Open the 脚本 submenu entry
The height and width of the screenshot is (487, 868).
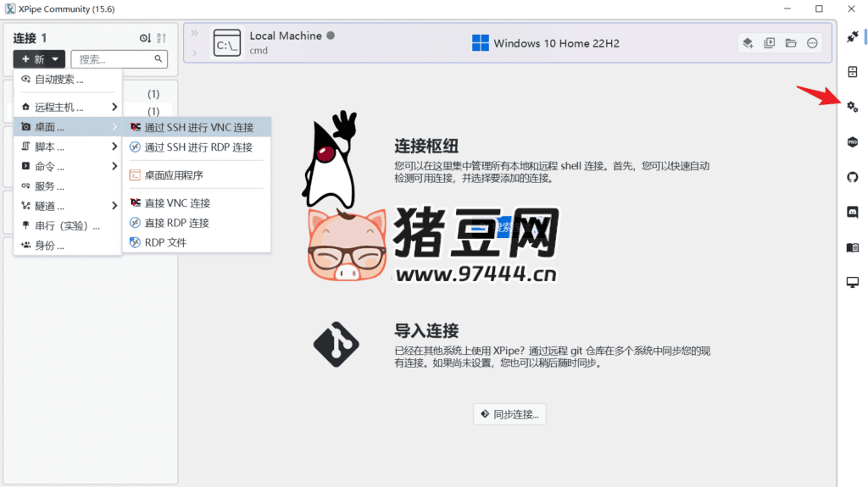(x=67, y=147)
